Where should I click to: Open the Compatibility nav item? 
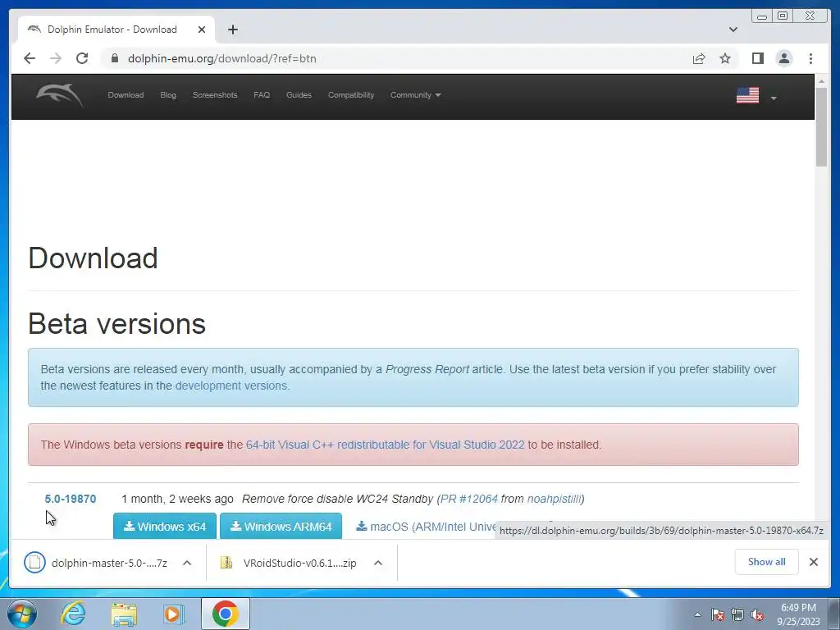[351, 95]
